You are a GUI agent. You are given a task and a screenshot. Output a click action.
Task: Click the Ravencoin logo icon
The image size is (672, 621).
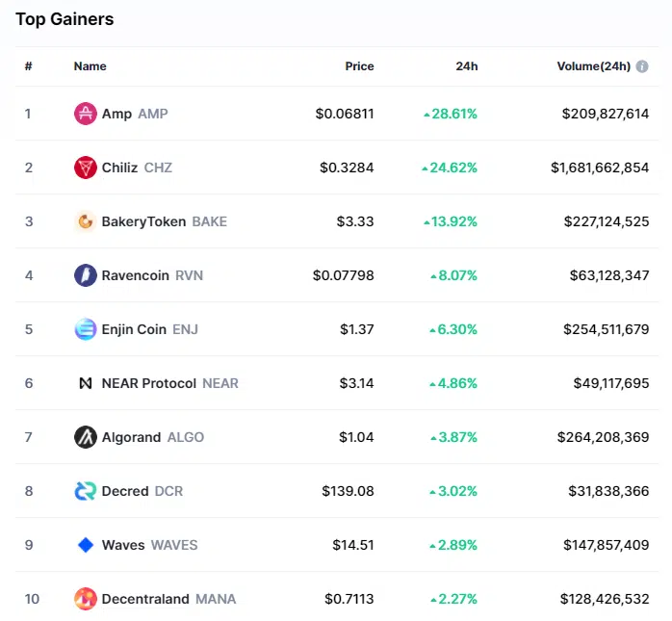(x=86, y=275)
